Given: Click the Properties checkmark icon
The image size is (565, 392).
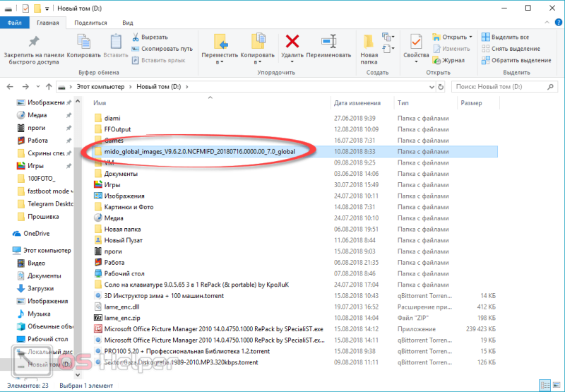Looking at the screenshot, I should point(416,42).
